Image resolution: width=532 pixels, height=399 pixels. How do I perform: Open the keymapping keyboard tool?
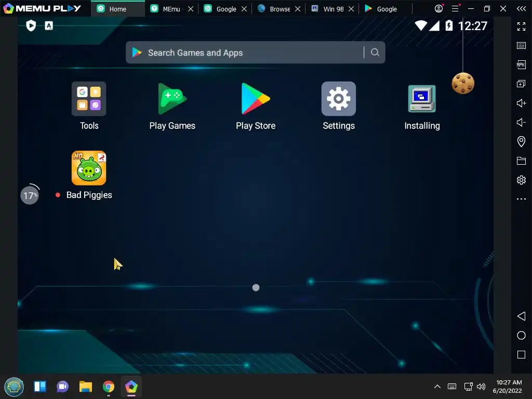521,46
